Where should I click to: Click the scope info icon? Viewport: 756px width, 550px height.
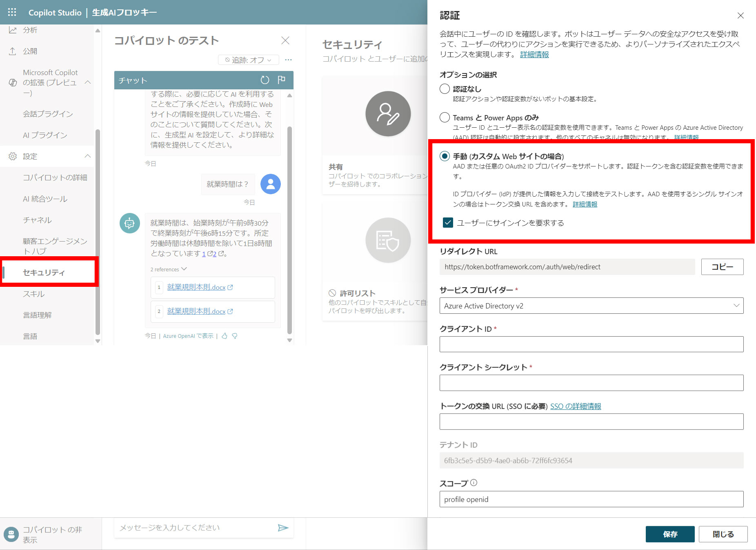pos(474,483)
